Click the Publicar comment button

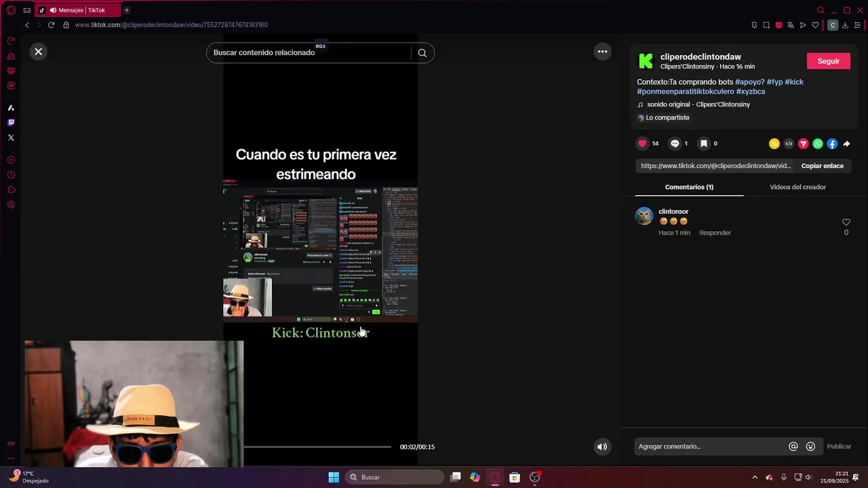coord(839,447)
